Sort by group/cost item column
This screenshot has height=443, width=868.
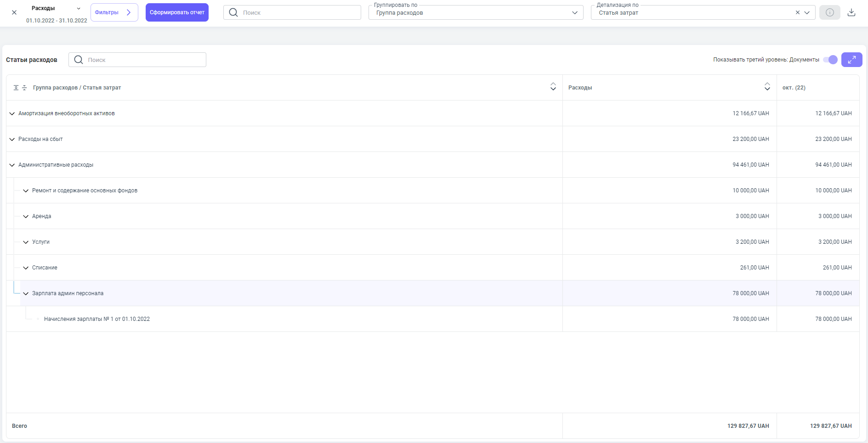point(553,87)
